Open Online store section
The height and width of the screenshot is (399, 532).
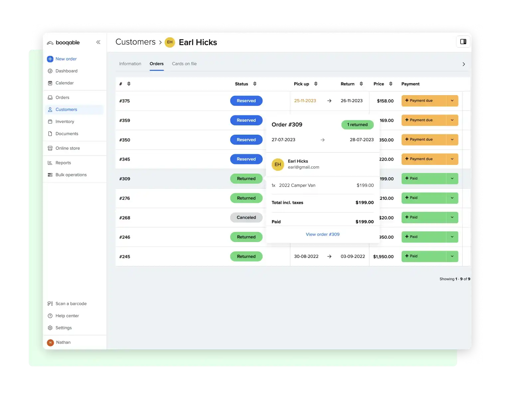[67, 148]
